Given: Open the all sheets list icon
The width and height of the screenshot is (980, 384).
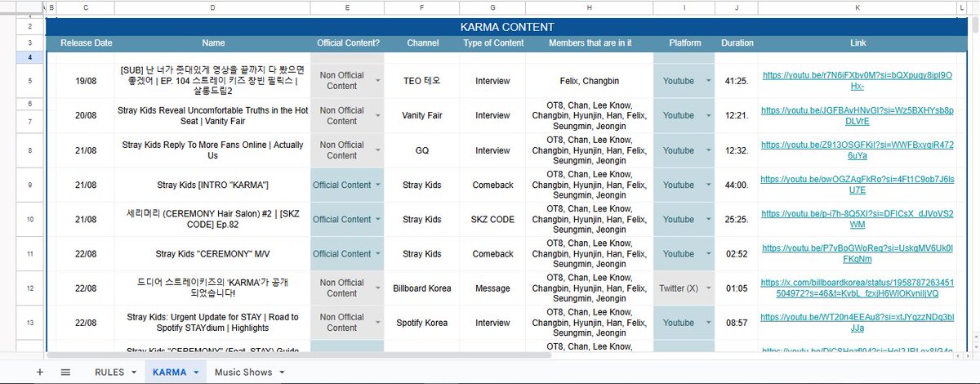Looking at the screenshot, I should coord(65,372).
